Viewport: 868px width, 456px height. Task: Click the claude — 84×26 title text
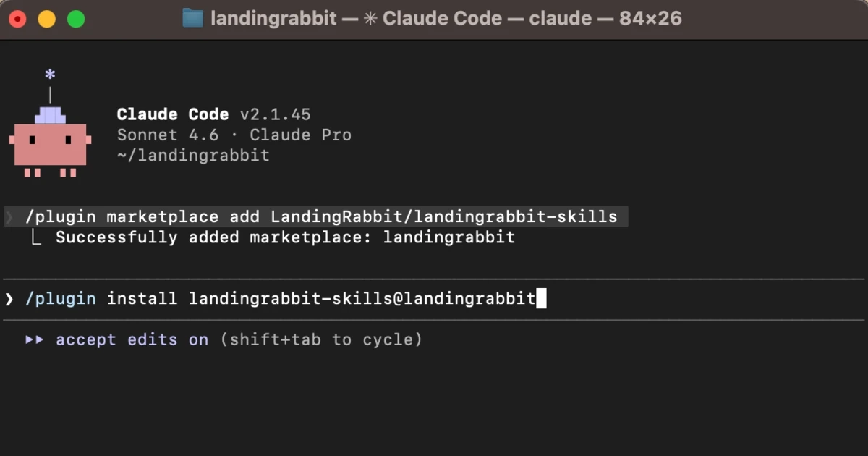point(605,19)
